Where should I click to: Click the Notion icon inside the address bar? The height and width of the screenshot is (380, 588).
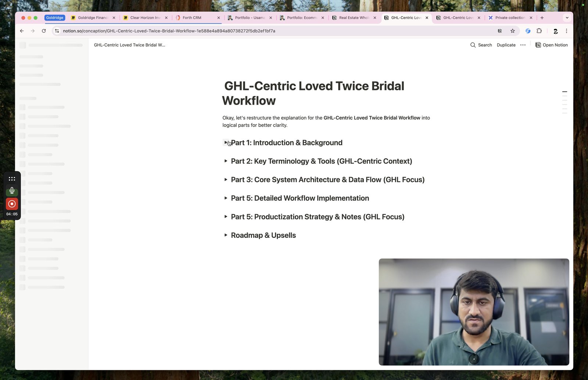pyautogui.click(x=500, y=31)
